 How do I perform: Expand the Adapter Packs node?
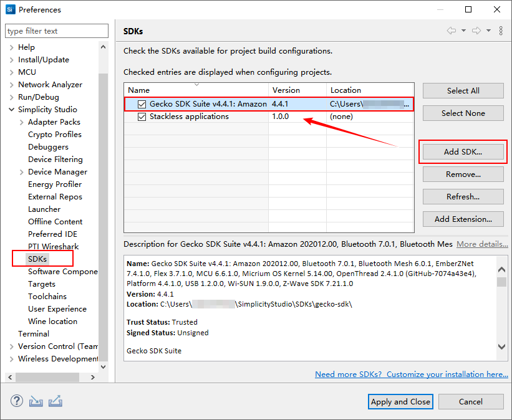click(x=22, y=122)
